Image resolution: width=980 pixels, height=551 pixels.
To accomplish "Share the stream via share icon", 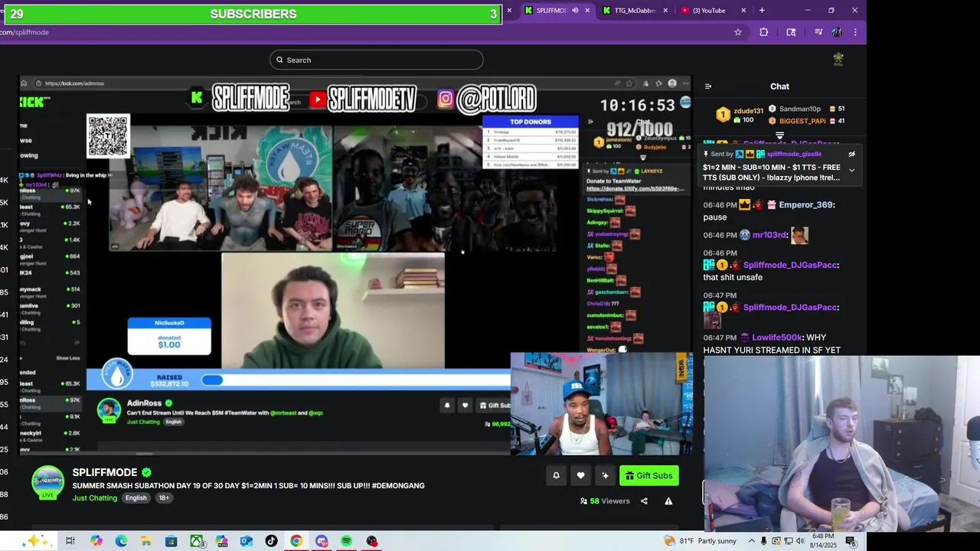I will click(644, 501).
